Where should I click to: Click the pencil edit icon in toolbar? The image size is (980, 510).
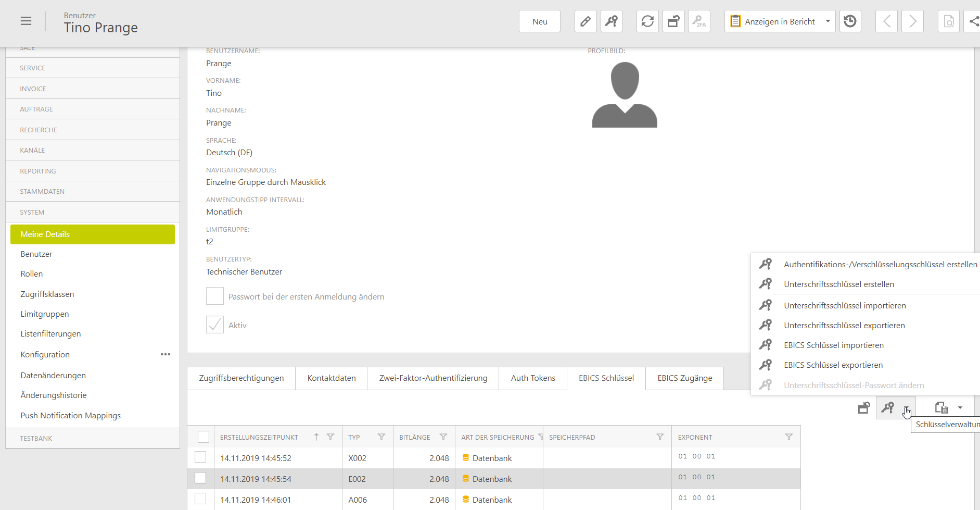click(x=586, y=21)
